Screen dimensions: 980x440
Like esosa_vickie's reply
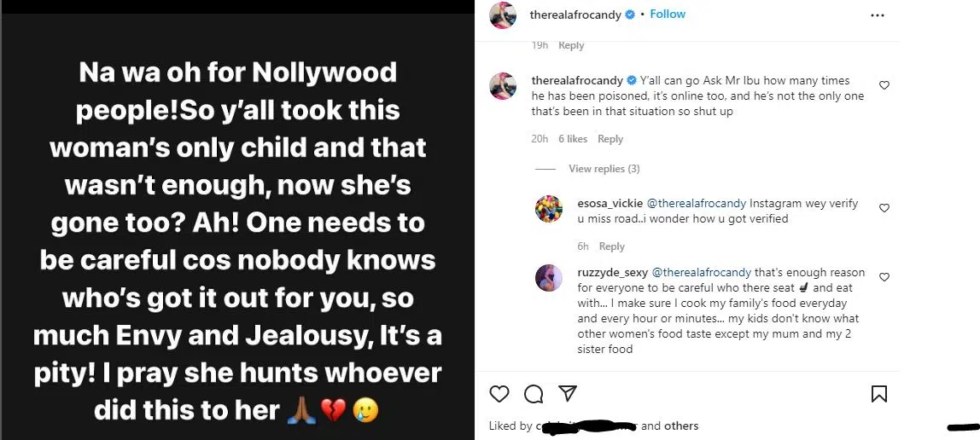pos(884,208)
